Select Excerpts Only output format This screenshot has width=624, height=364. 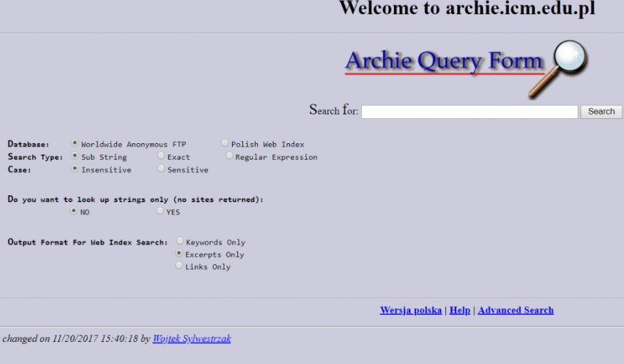click(x=180, y=254)
